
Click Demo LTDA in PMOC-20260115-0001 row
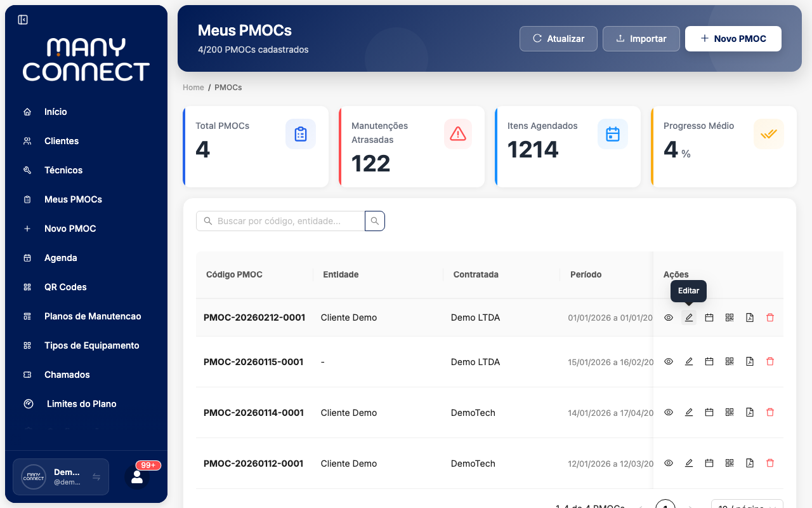[x=475, y=362]
